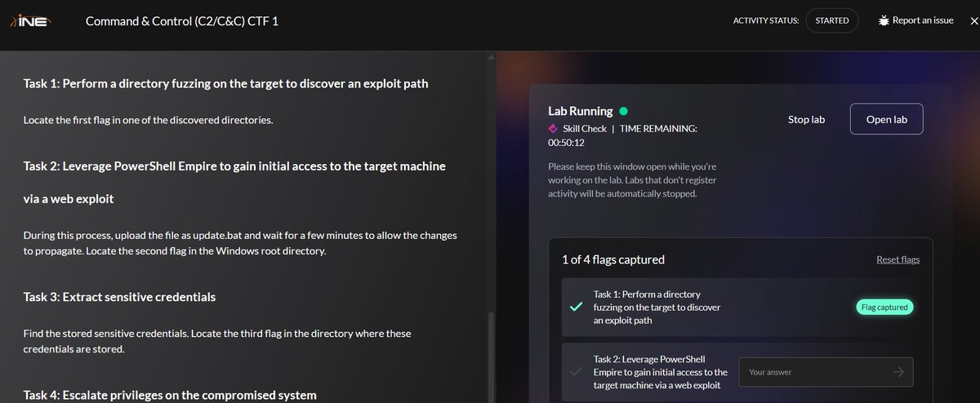
Task: Click the 1 of 4 flags captured text
Action: [x=613, y=259]
